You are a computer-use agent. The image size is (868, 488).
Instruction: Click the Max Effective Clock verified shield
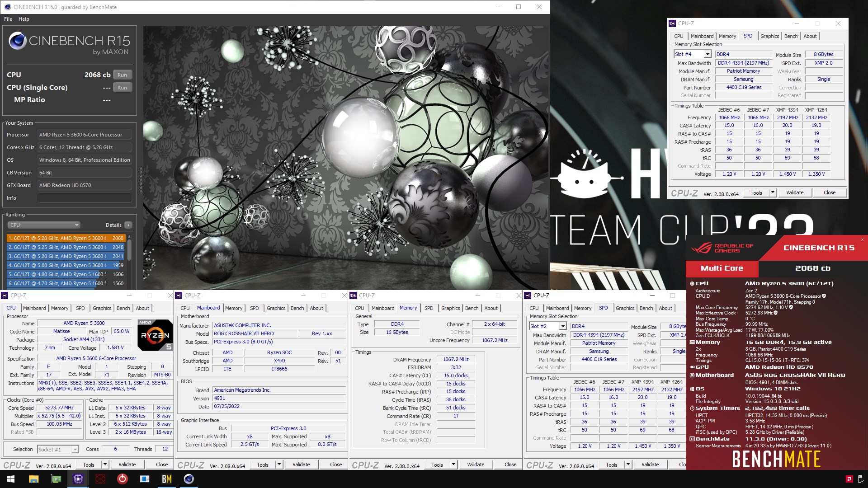tap(776, 313)
